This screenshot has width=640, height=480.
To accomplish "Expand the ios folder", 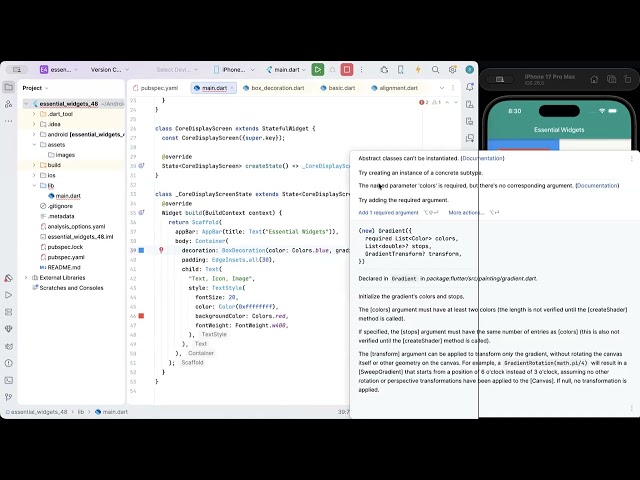I will 34,175.
